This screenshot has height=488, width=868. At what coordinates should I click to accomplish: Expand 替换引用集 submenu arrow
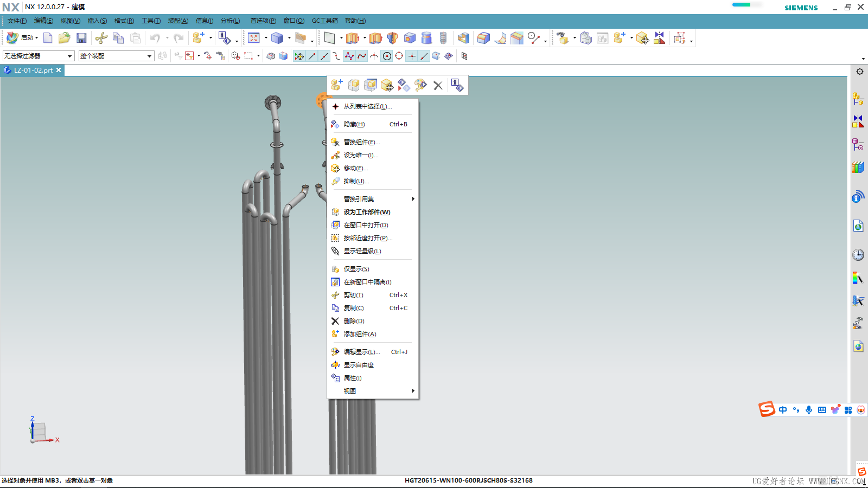[x=413, y=199]
